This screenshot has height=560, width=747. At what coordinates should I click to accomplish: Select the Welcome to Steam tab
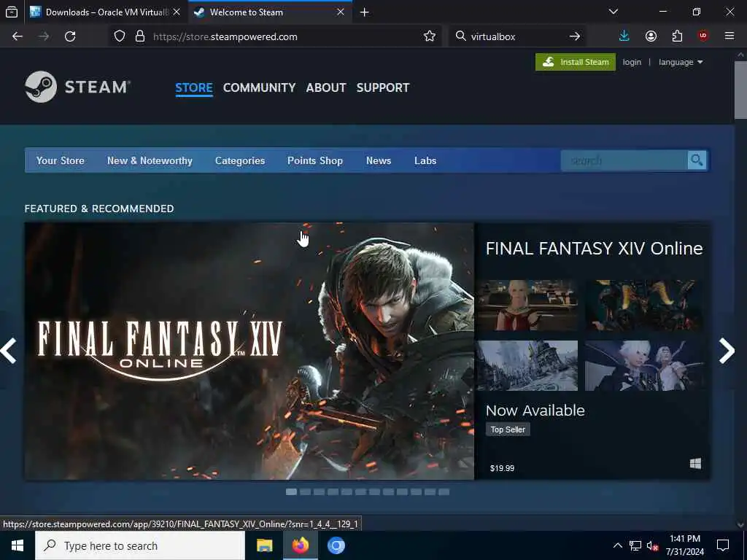point(270,12)
